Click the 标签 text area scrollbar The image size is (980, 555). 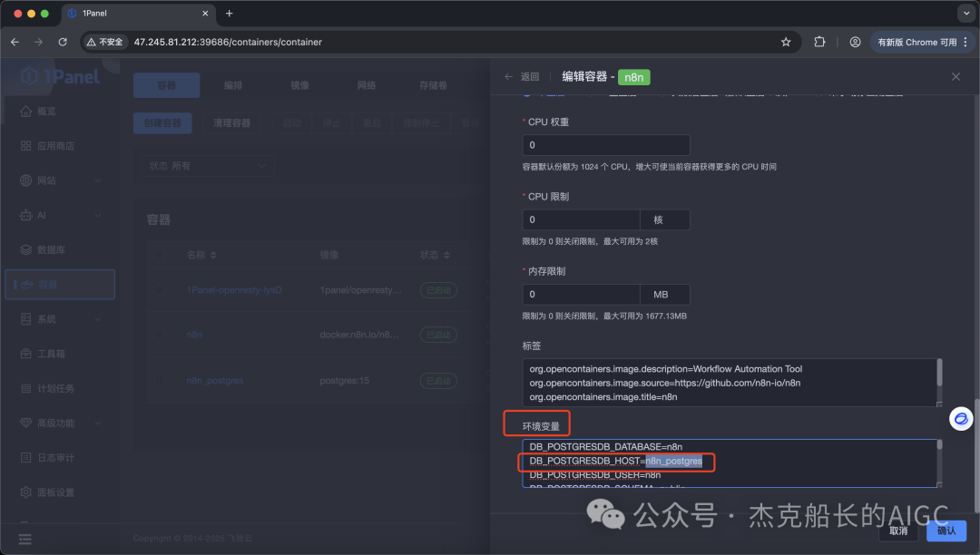939,373
